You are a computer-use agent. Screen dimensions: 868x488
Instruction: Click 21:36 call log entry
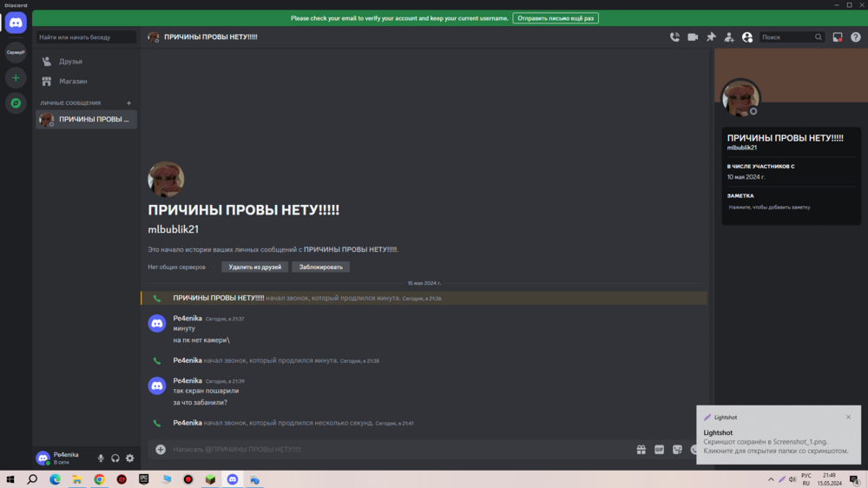[424, 298]
